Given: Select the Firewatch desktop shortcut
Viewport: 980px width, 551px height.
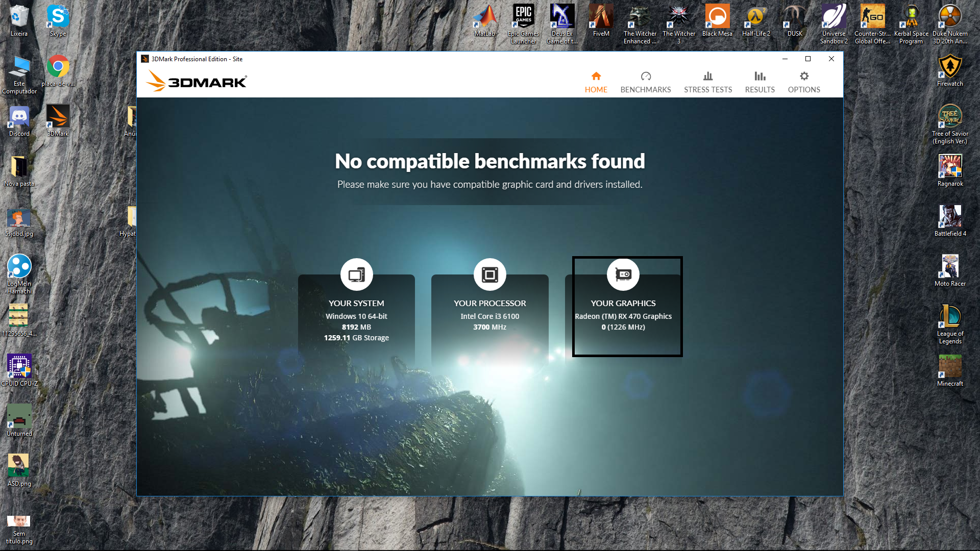Looking at the screenshot, I should [950, 71].
